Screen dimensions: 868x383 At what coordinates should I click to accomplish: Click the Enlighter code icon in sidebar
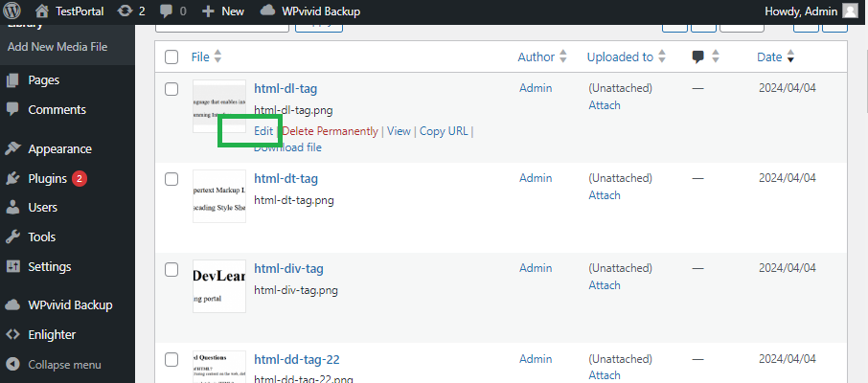pos(12,335)
